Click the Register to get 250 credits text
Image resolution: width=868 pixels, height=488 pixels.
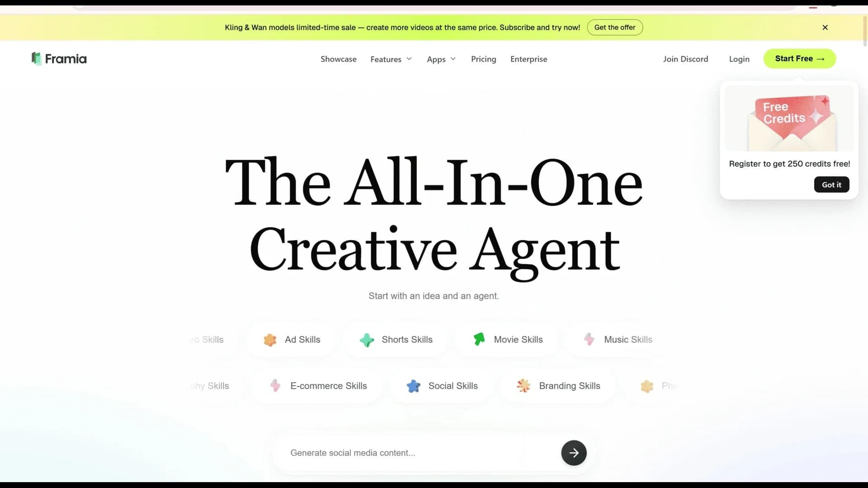(x=789, y=164)
